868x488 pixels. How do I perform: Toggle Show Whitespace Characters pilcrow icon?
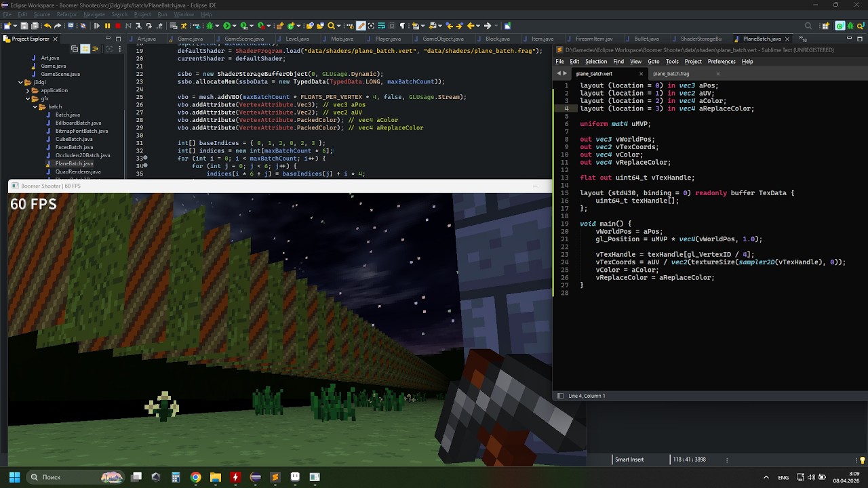(x=402, y=26)
